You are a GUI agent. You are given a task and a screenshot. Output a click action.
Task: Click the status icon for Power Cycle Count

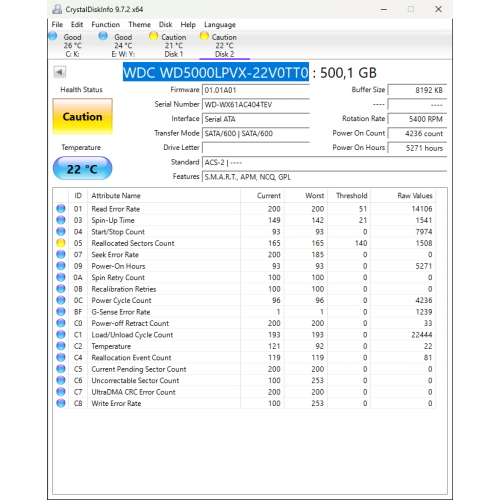pos(61,300)
